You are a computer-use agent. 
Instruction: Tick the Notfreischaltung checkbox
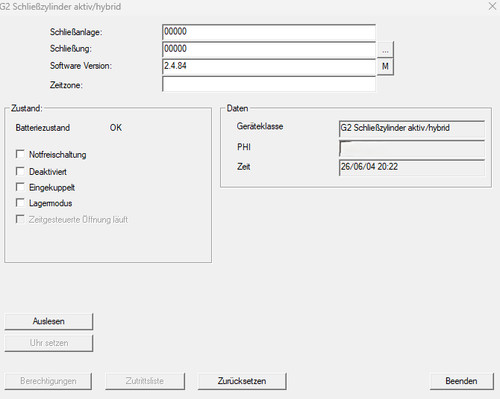click(20, 154)
